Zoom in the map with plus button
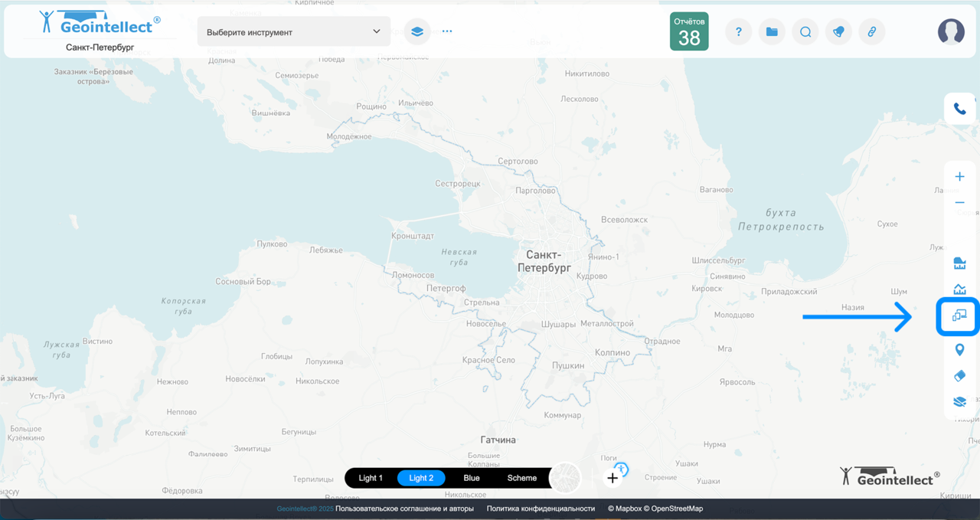980x520 pixels. [959, 177]
